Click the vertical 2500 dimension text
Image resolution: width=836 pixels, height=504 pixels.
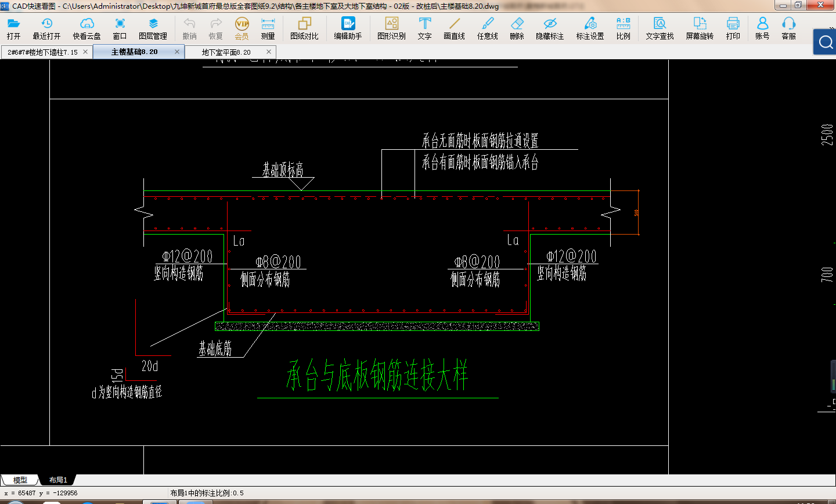coord(827,135)
